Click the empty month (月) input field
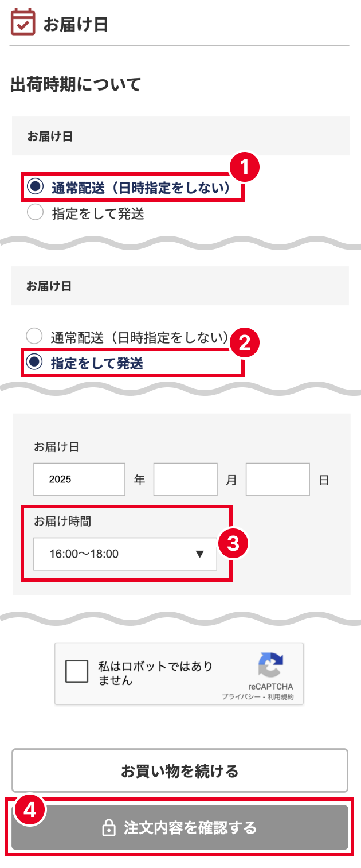This screenshot has height=868, width=361. pos(186,479)
